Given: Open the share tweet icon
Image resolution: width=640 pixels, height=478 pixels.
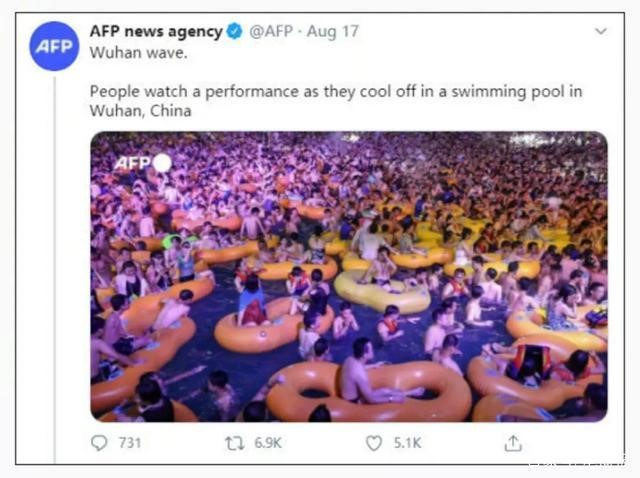Looking at the screenshot, I should click(513, 442).
